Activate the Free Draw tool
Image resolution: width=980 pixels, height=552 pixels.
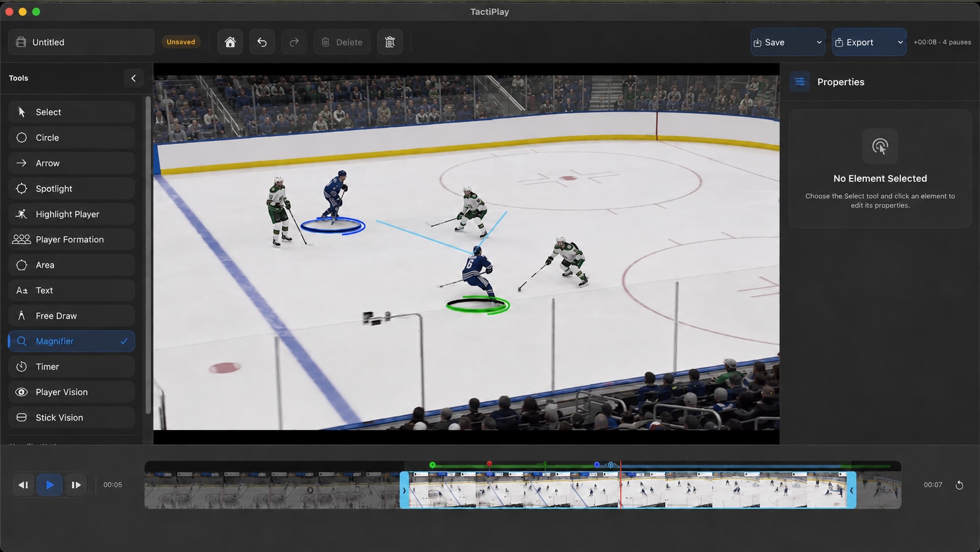pyautogui.click(x=72, y=316)
